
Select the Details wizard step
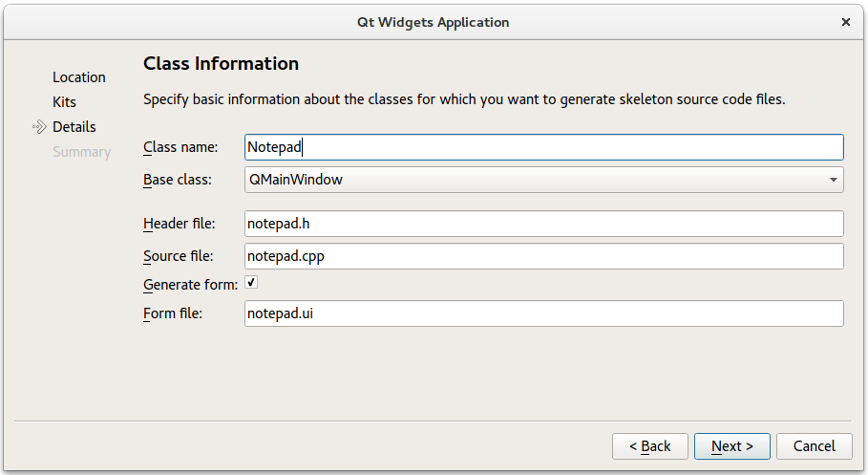(74, 127)
